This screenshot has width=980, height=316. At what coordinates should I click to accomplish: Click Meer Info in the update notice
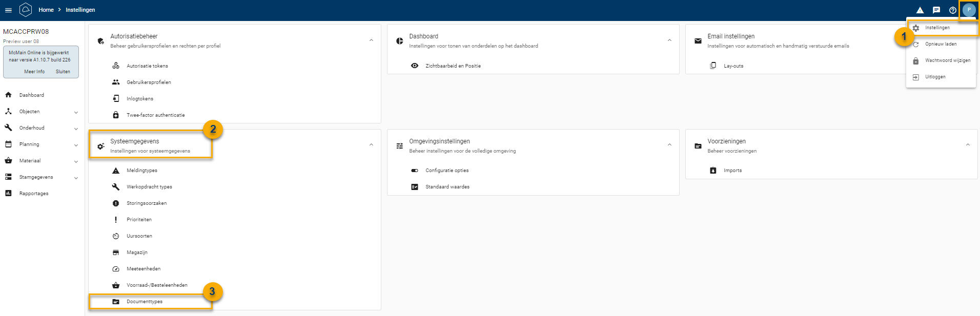(34, 72)
